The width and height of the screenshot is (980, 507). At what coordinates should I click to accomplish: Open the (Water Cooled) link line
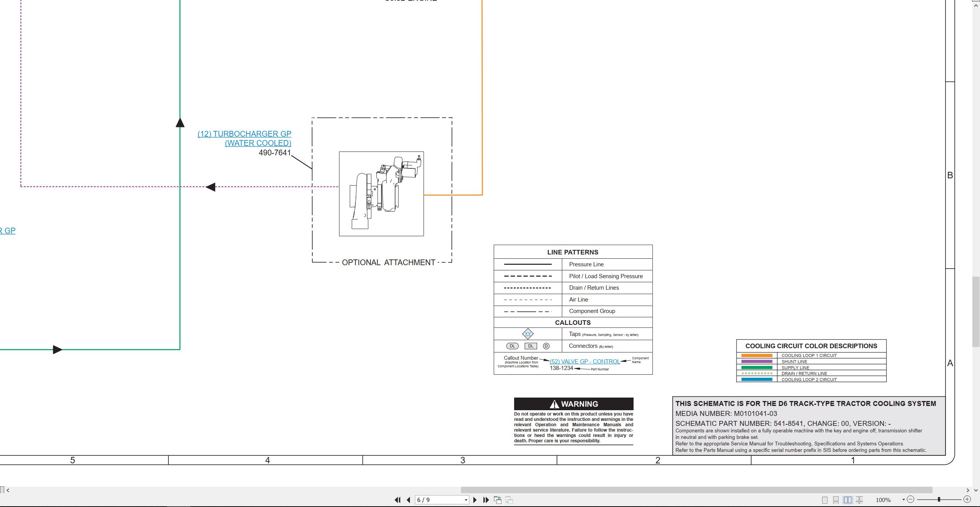point(258,143)
